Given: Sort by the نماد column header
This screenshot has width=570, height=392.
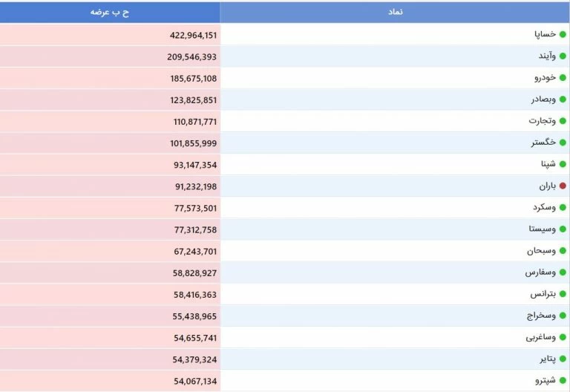Looking at the screenshot, I should pos(396,13).
